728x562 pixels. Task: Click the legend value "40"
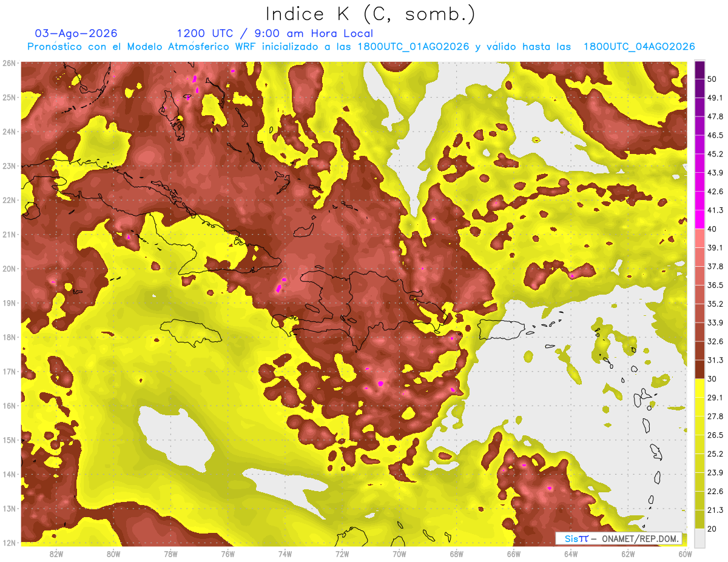click(x=712, y=229)
